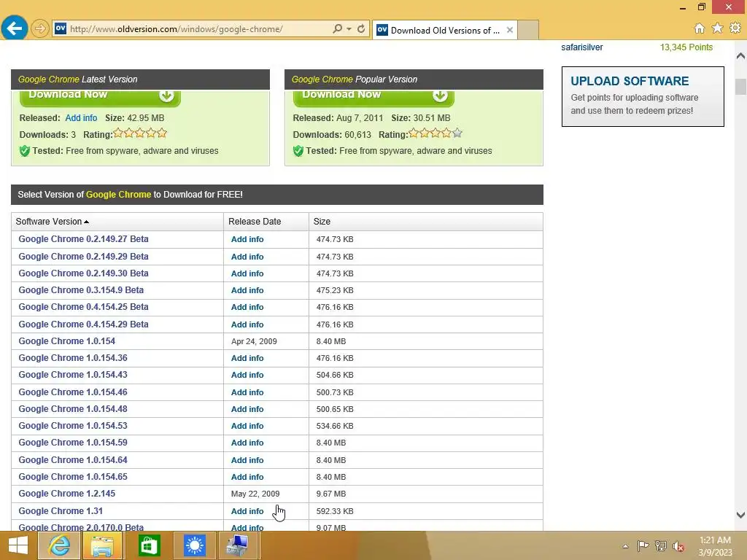Click Add info for Chrome 1.0.154.65

247,477
